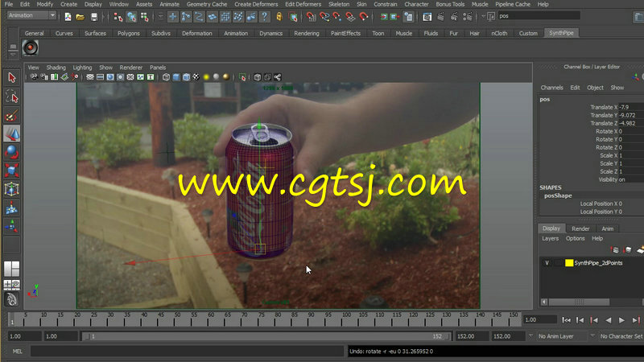Open the Anim layer tab
Image resolution: width=644 pixels, height=362 pixels.
click(x=608, y=228)
